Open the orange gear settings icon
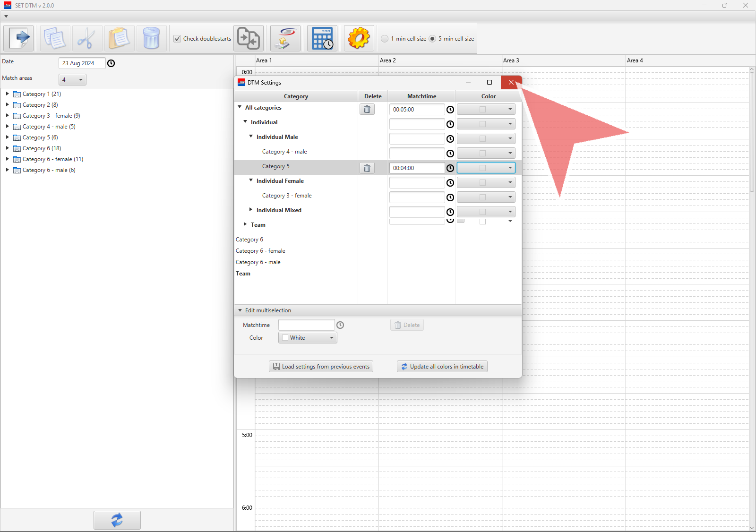Viewport: 756px width, 532px height. pyautogui.click(x=359, y=38)
